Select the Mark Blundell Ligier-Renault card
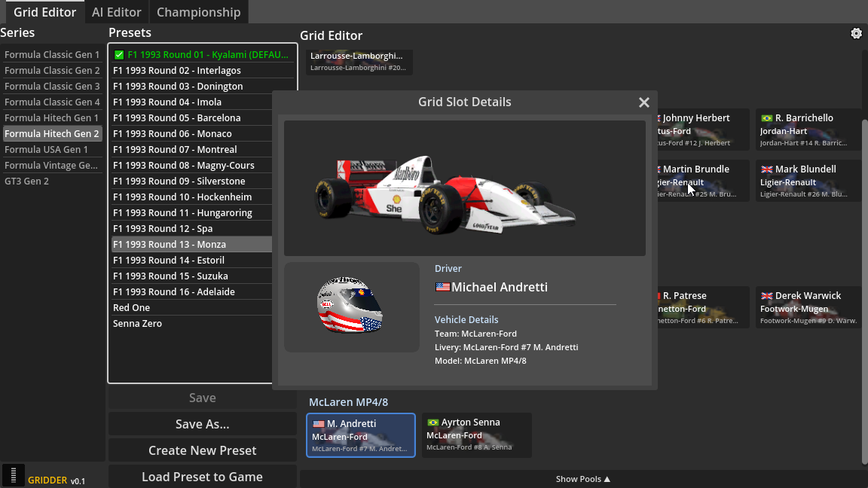 coord(808,181)
